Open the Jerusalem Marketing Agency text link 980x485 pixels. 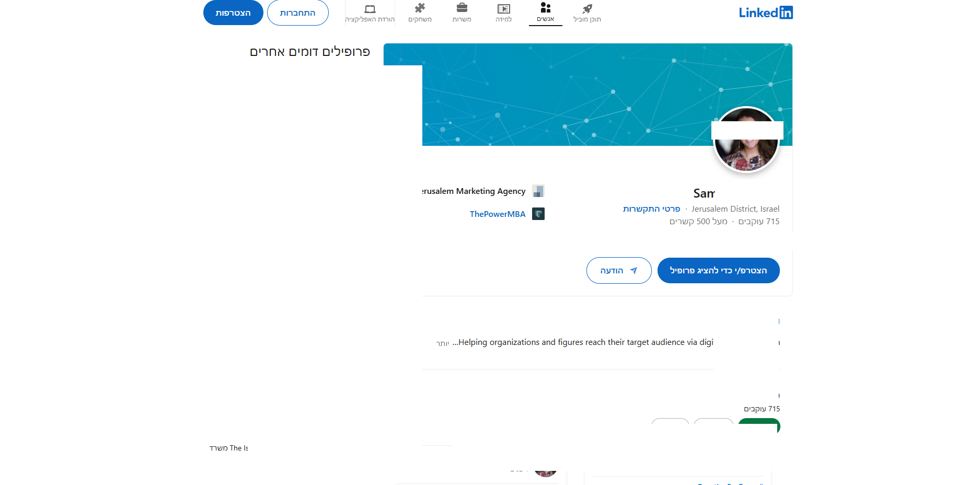click(x=474, y=191)
